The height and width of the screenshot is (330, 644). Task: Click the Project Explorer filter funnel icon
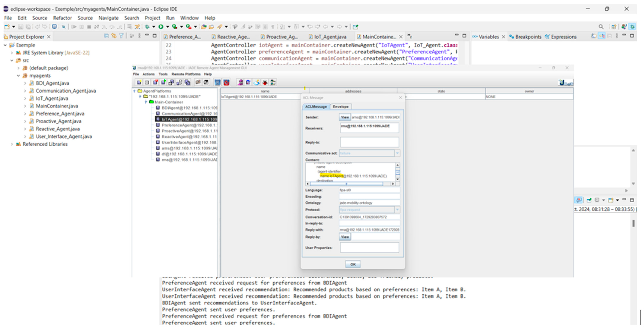pos(121,36)
